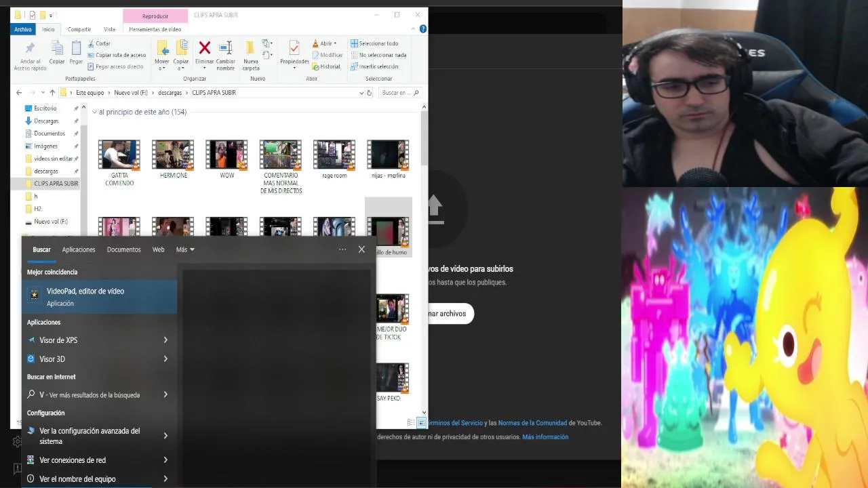Screen dimensions: 868x488
Task: Go back with the left arrow
Action: (x=19, y=93)
